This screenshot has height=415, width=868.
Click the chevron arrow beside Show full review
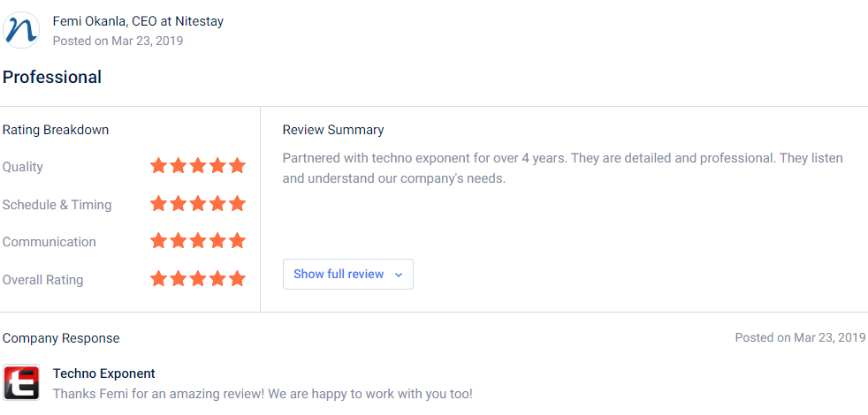[x=398, y=275]
